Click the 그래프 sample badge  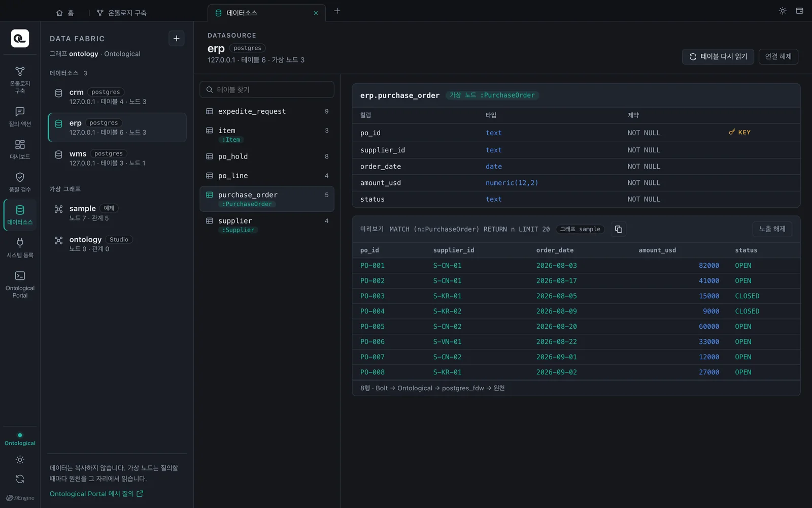tap(580, 229)
